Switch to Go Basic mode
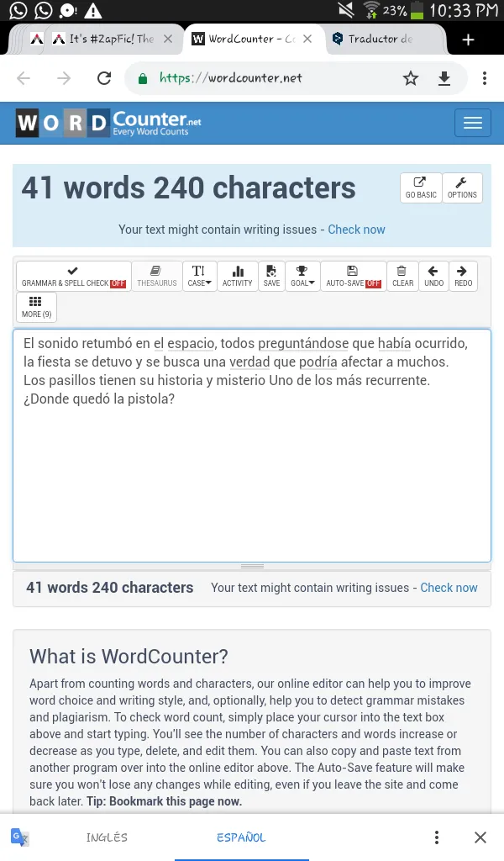 421,188
